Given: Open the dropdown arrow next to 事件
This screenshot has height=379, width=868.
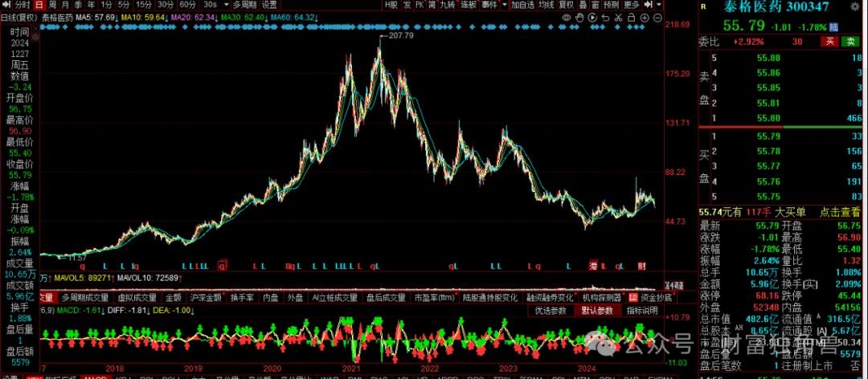Looking at the screenshot, I should 504,5.
